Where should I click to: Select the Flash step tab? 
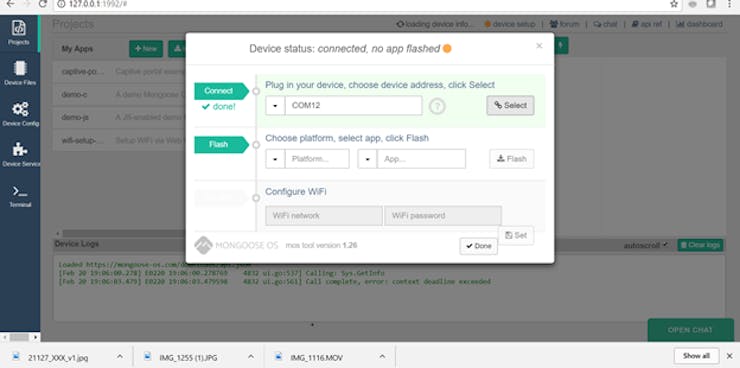(x=221, y=145)
